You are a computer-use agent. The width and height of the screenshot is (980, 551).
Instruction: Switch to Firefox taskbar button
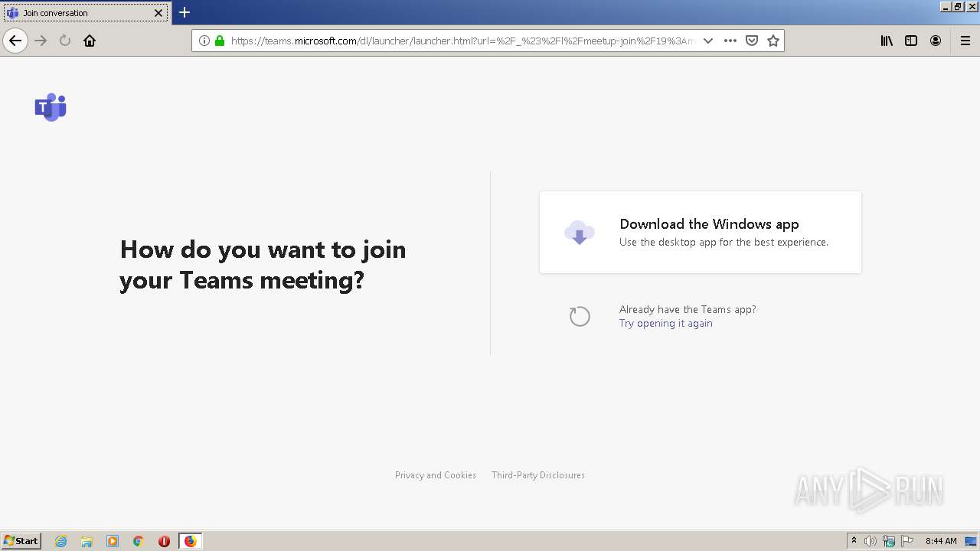[x=190, y=541]
